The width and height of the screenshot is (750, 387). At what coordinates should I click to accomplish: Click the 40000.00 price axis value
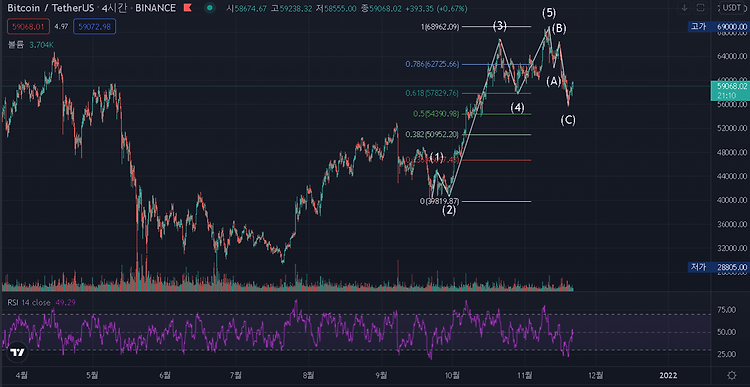click(731, 200)
